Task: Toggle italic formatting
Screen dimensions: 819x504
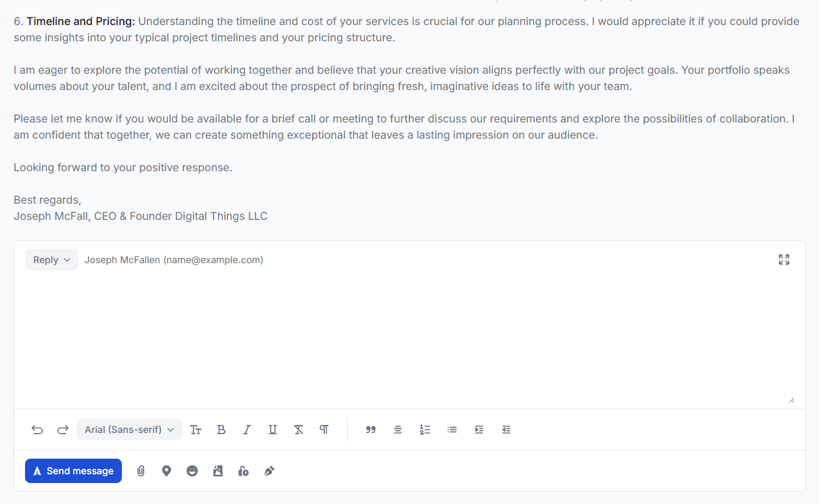Action: (x=247, y=430)
